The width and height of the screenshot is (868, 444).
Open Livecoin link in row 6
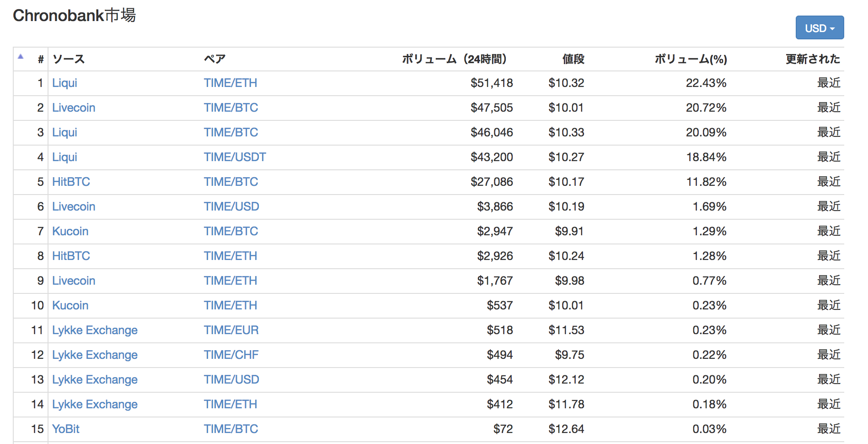74,206
